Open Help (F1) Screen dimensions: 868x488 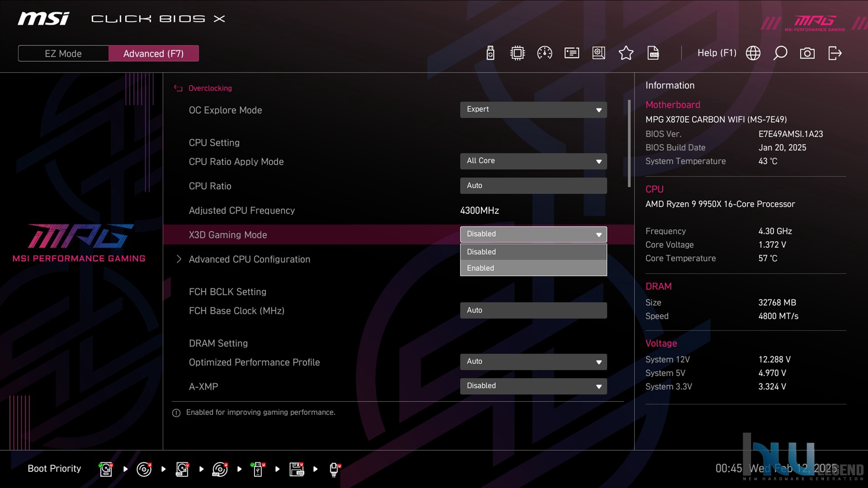click(x=717, y=53)
